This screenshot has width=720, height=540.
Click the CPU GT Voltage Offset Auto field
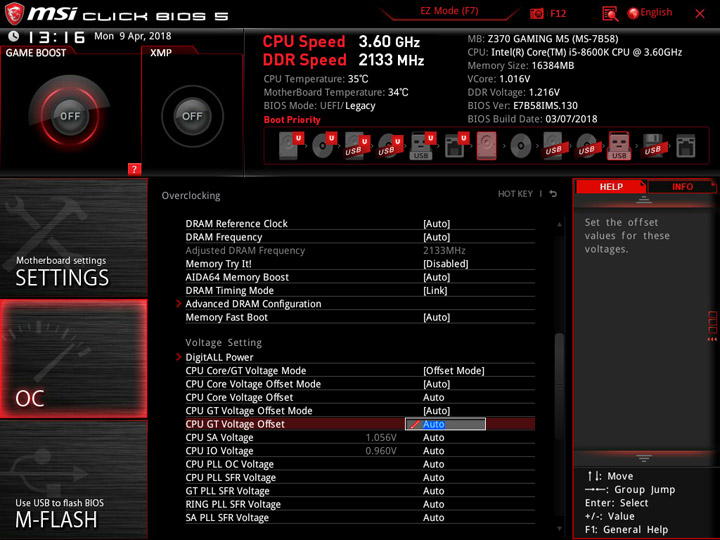pos(445,424)
